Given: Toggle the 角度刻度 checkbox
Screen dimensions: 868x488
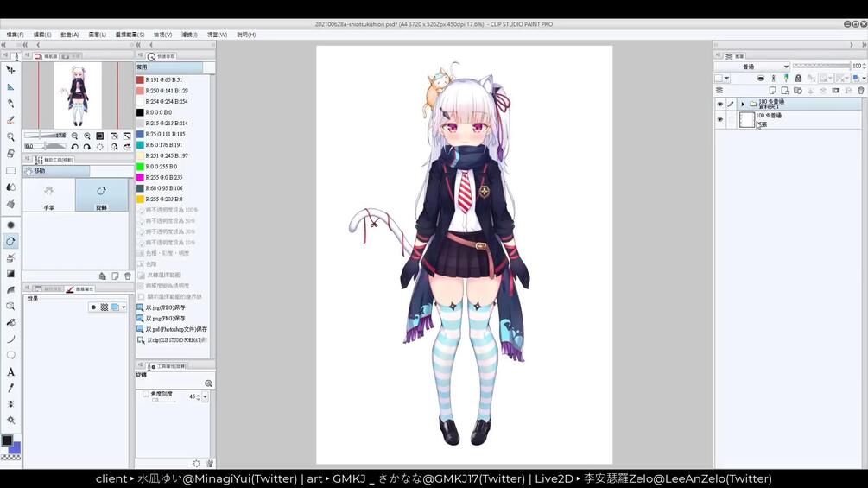Looking at the screenshot, I should [x=146, y=394].
